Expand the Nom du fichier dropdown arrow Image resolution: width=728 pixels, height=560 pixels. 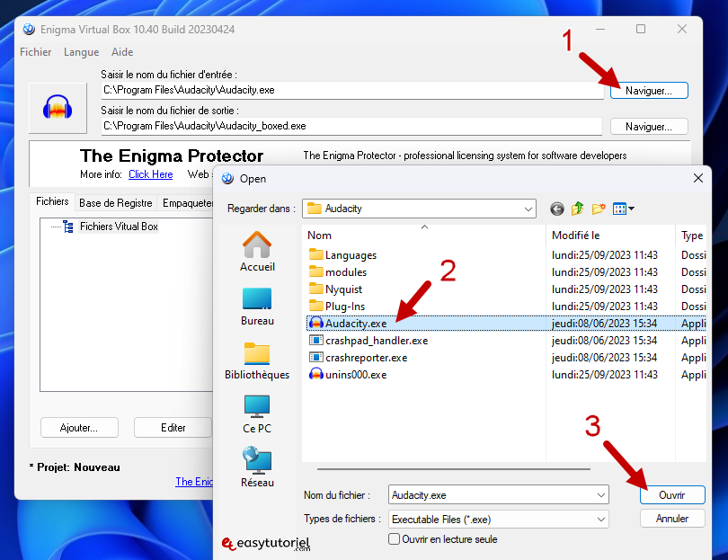[600, 495]
